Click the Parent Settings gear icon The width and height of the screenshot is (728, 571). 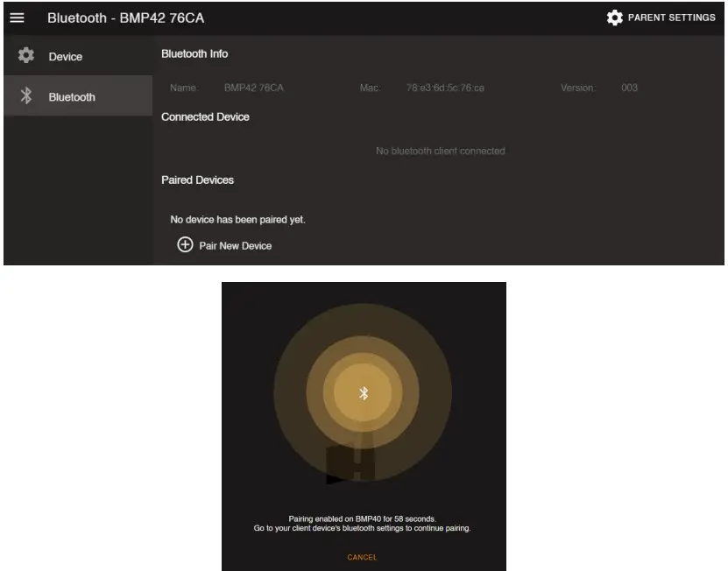615,18
